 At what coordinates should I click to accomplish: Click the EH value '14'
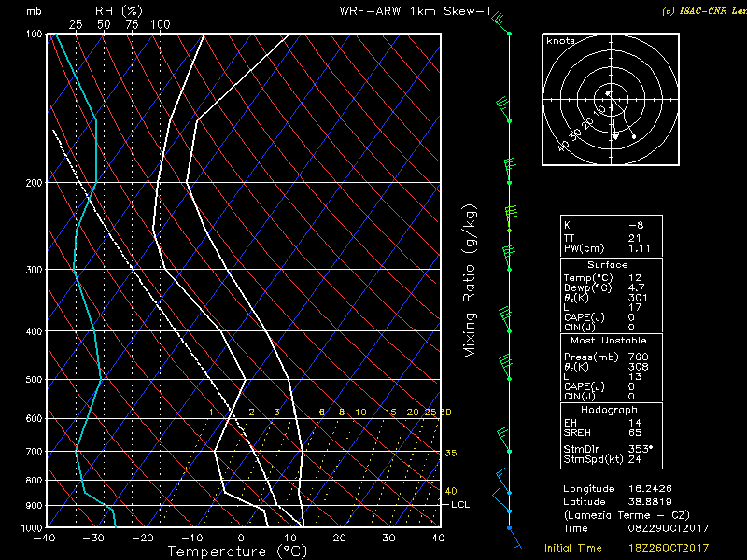(635, 423)
